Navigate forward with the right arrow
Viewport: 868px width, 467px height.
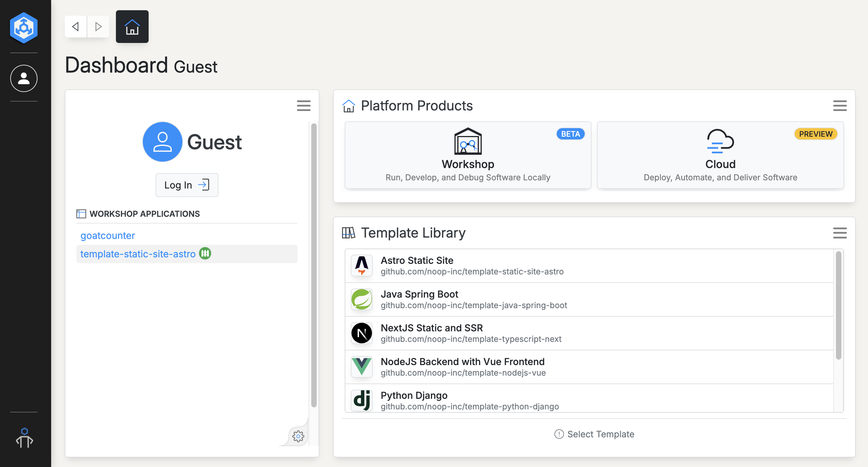[98, 27]
